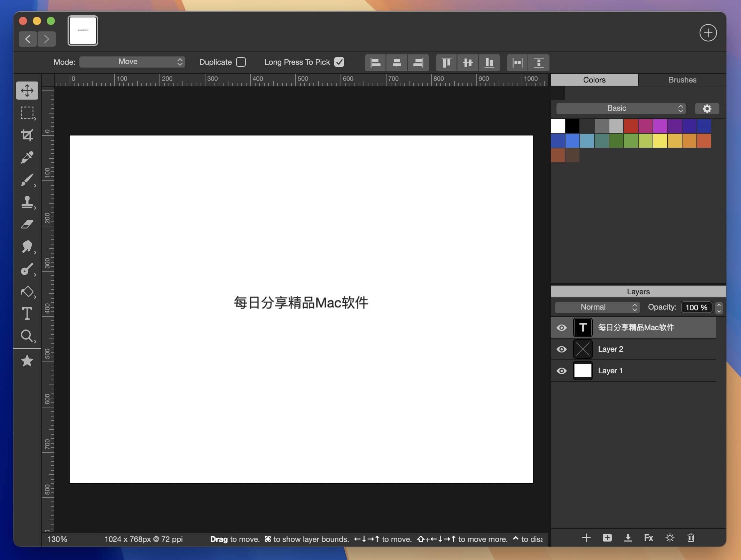
Task: Change blending mode from Normal dropdown
Action: [x=595, y=306]
